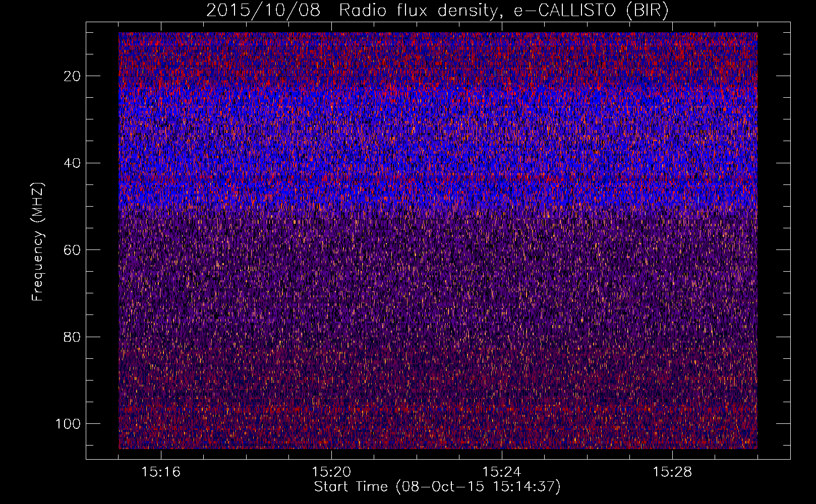Click the plot title '2015/10/08 Radio flux density'
The width and height of the screenshot is (816, 504).
pyautogui.click(x=437, y=11)
